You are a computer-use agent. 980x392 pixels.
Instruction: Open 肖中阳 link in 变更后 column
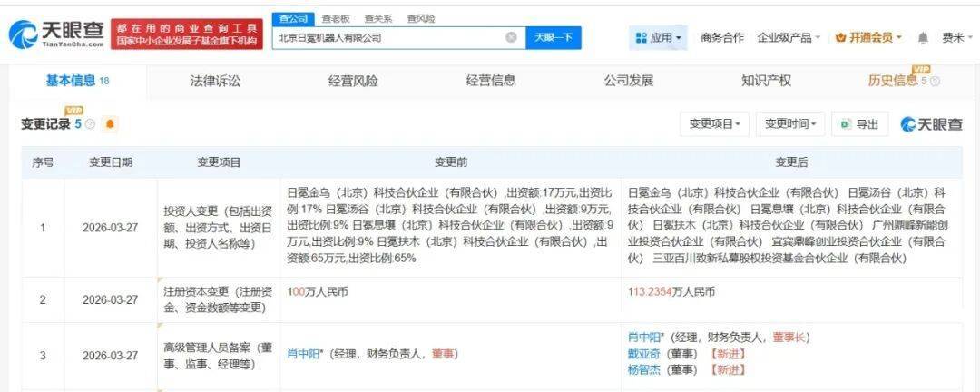pos(645,338)
